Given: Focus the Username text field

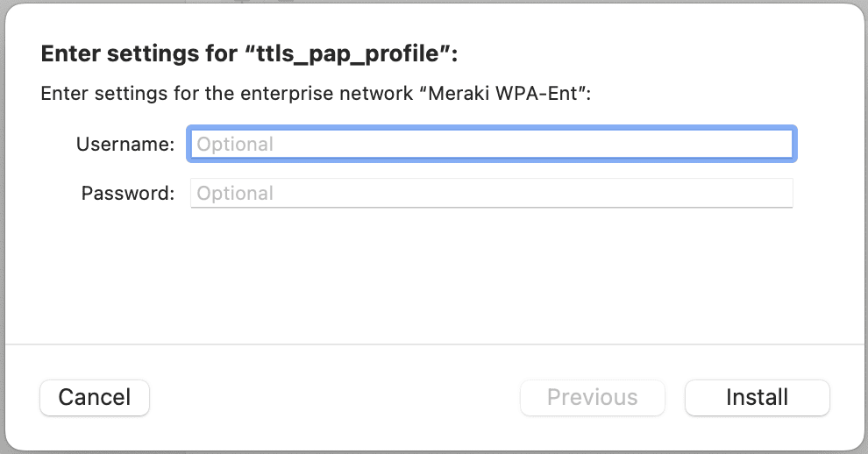Looking at the screenshot, I should tap(492, 144).
